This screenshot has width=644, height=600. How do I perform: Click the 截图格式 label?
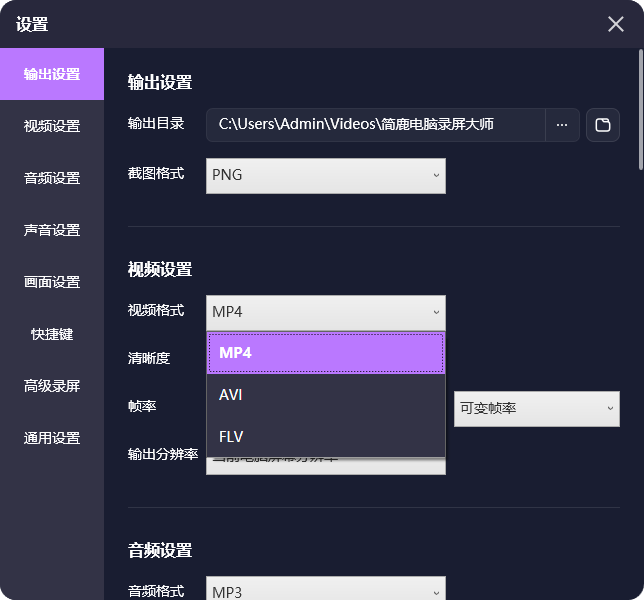coord(156,173)
